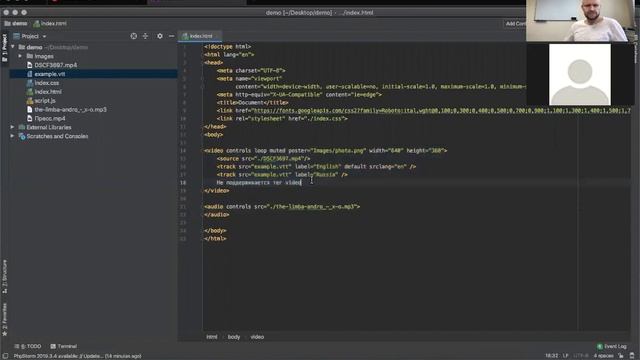Click the track line labeled Russia
Viewport: 640px width, 360px height.
click(282, 175)
